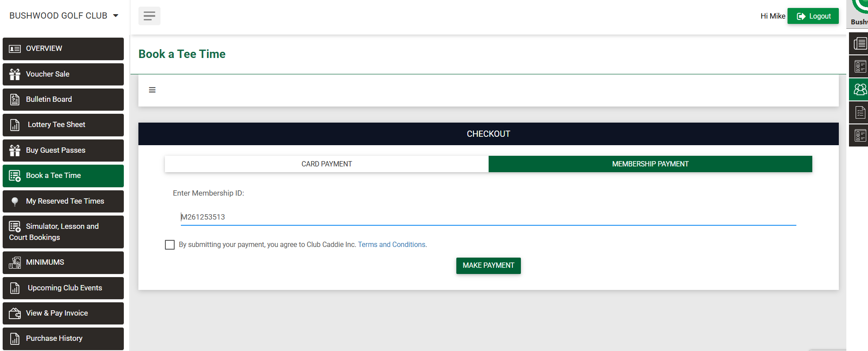Click the document checklist icon in right sidebar
Viewport: 868px width, 351px height.
pos(860,112)
